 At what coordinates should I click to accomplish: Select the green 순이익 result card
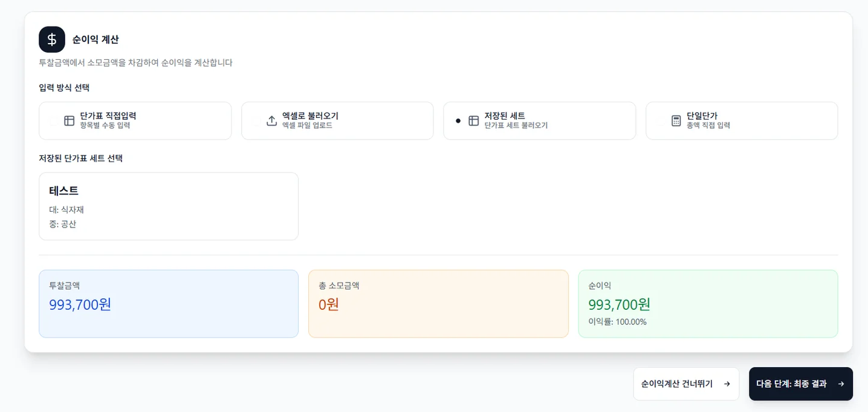pos(708,303)
